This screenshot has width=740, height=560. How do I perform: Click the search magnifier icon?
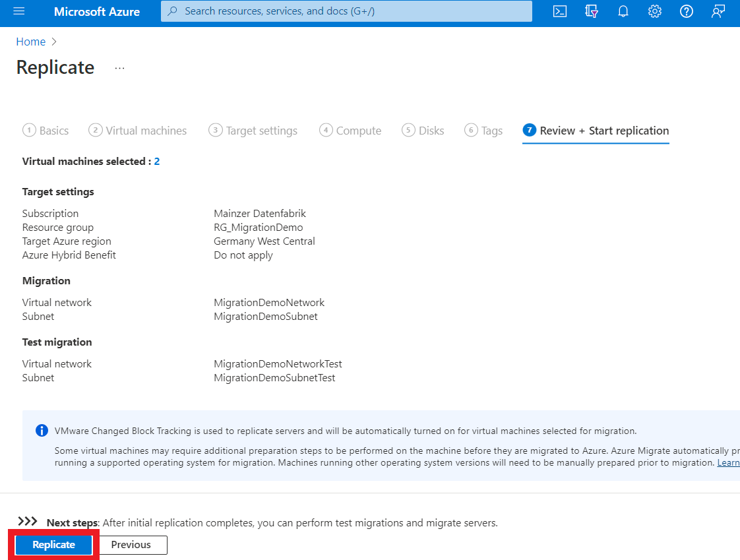(173, 11)
